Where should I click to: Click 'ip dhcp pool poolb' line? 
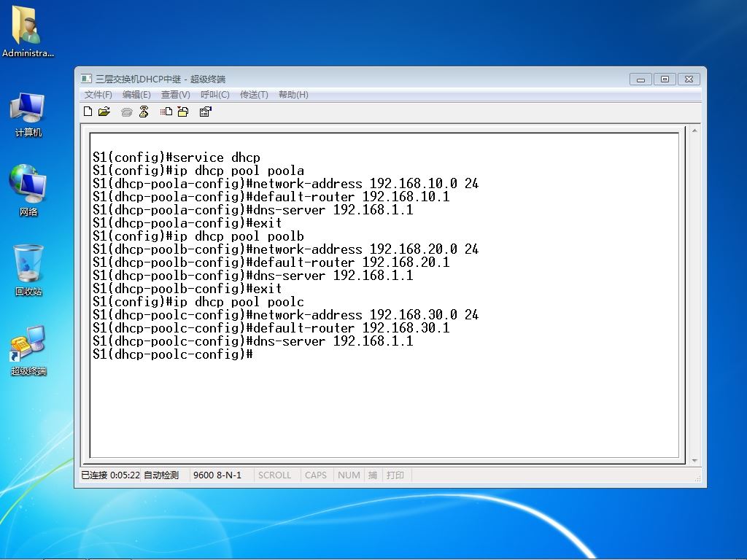click(x=198, y=236)
